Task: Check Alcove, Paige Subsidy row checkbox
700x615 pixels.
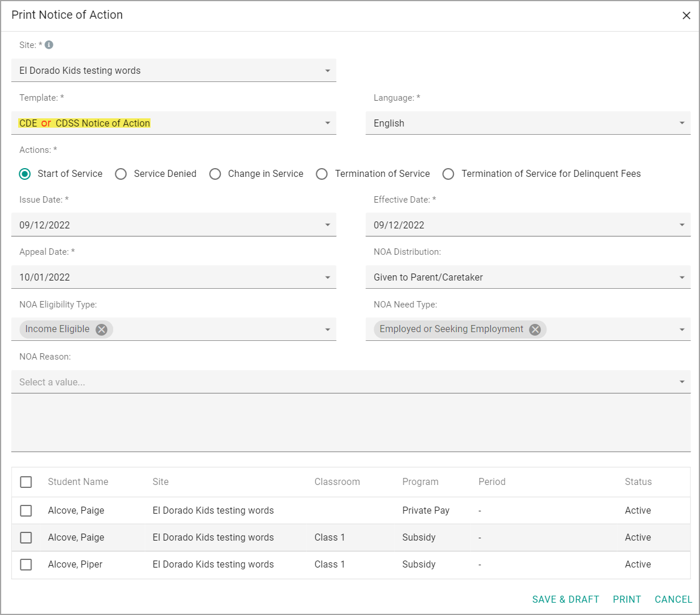Action: click(x=26, y=537)
